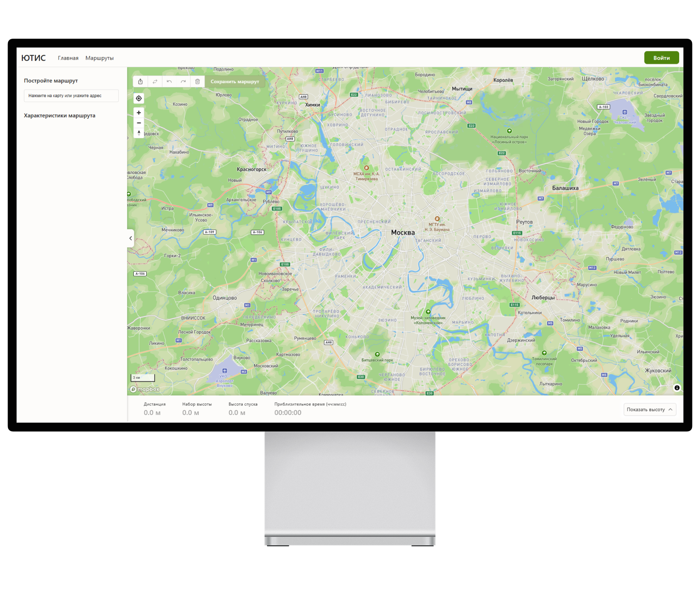Viewport: 700px width, 590px height.
Task: Expand the Показать высоту chevron
Action: 670,410
